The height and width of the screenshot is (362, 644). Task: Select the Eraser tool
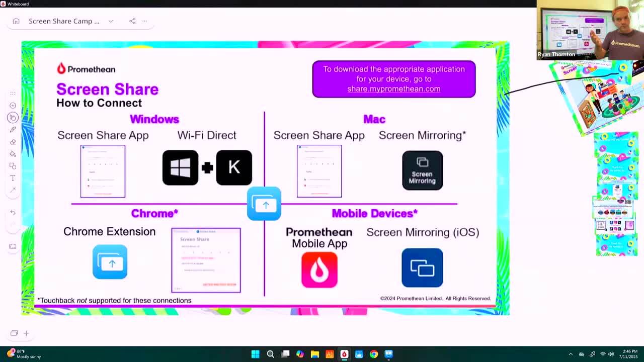click(x=13, y=142)
